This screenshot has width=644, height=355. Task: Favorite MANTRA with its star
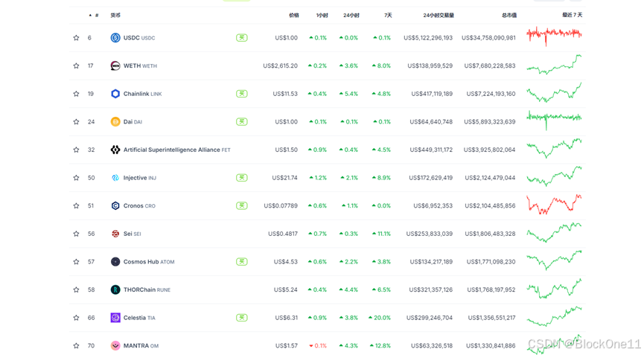pyautogui.click(x=76, y=345)
